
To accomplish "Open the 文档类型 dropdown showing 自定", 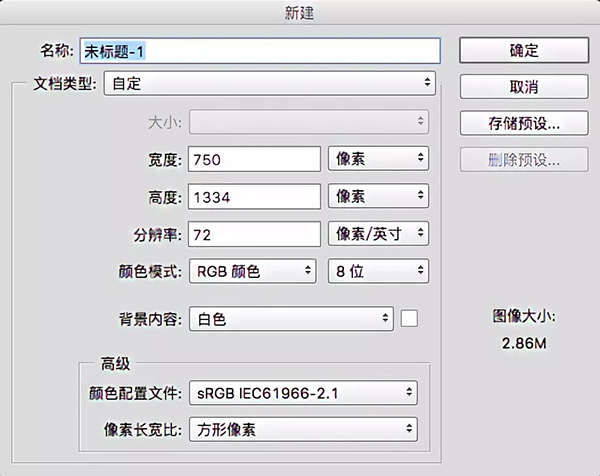I will click(270, 83).
